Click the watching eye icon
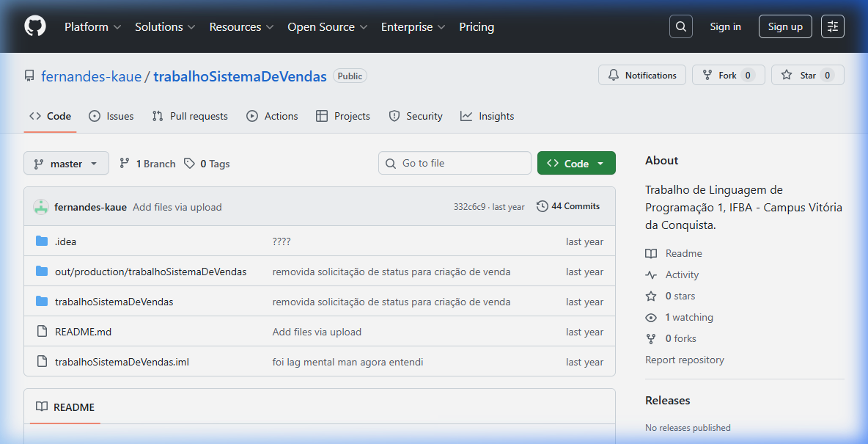 (650, 317)
